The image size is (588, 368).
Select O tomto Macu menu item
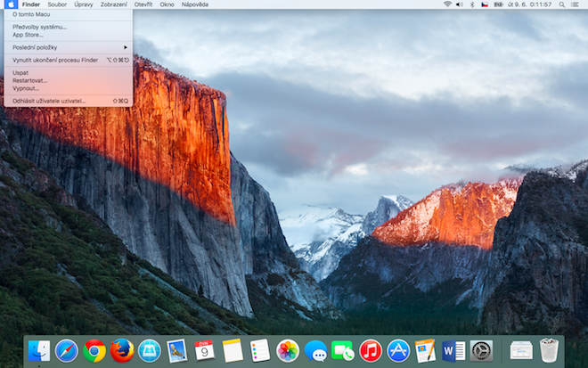[x=30, y=14]
